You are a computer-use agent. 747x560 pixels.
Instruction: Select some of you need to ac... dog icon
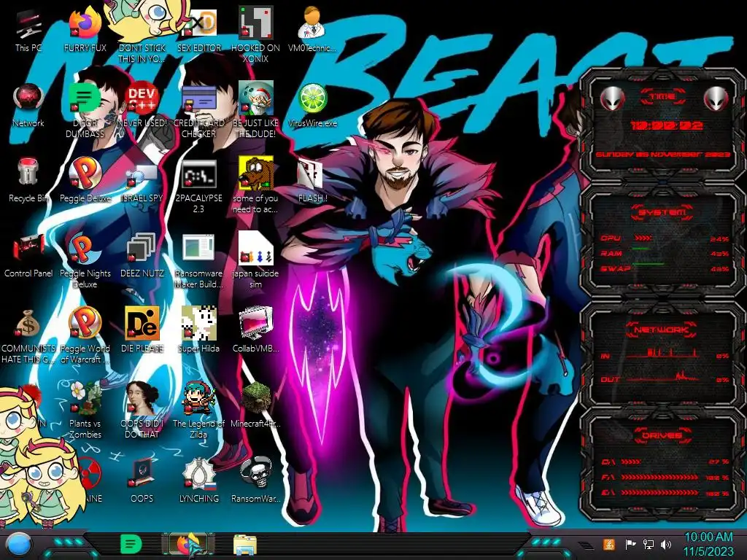coord(256,186)
